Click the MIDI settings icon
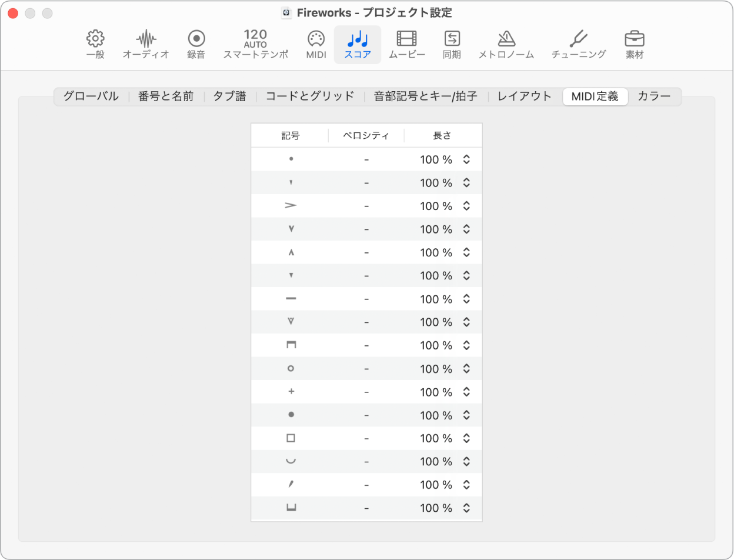The height and width of the screenshot is (560, 734). point(315,44)
